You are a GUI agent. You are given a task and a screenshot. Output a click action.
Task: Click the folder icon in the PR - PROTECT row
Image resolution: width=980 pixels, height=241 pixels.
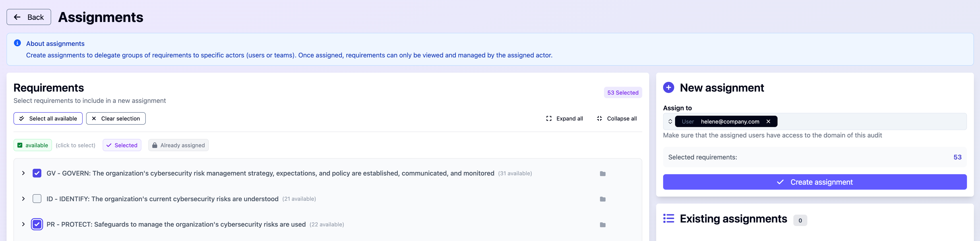click(603, 225)
